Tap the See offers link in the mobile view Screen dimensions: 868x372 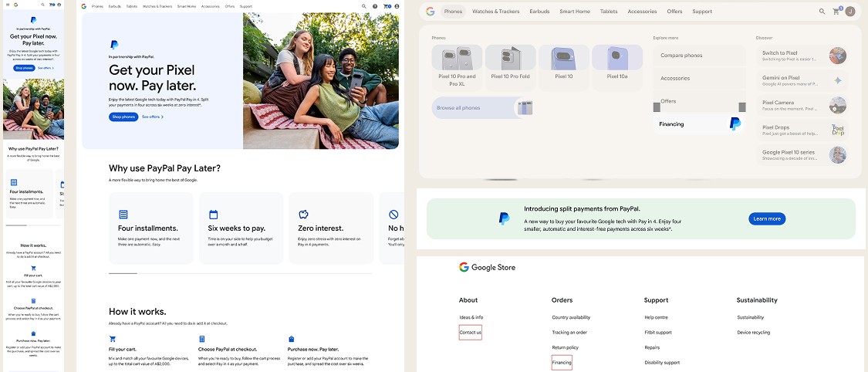pos(46,68)
